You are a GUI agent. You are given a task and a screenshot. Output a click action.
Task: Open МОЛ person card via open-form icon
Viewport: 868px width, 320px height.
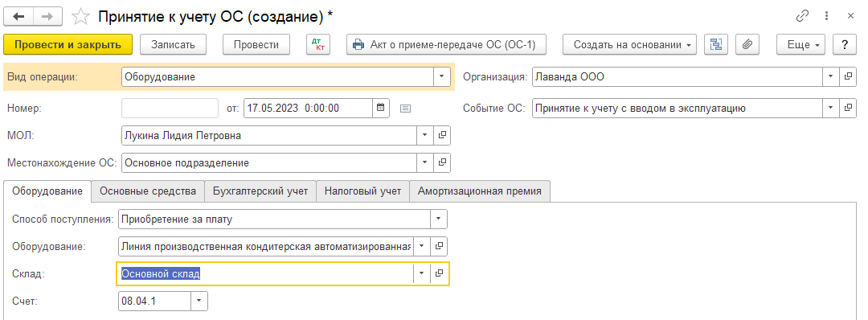click(x=442, y=135)
